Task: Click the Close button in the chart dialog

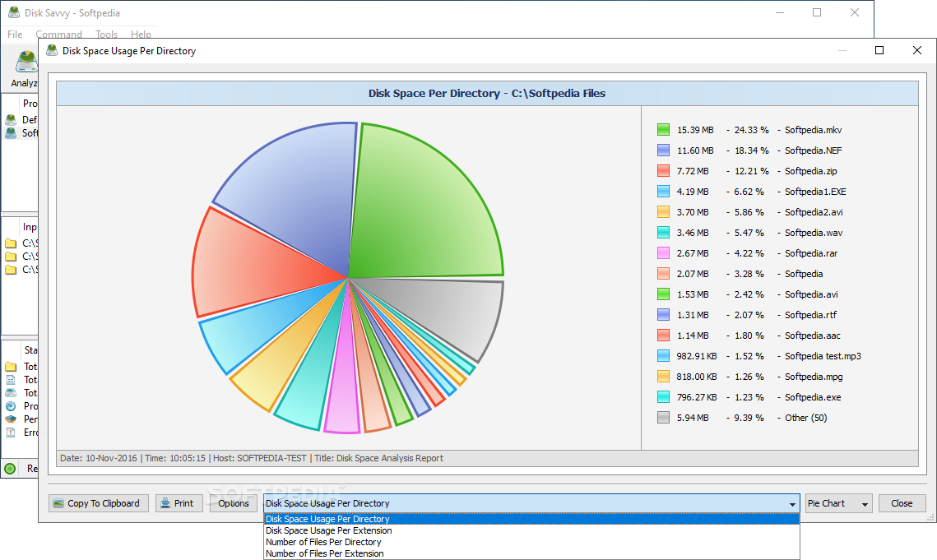Action: [x=902, y=503]
